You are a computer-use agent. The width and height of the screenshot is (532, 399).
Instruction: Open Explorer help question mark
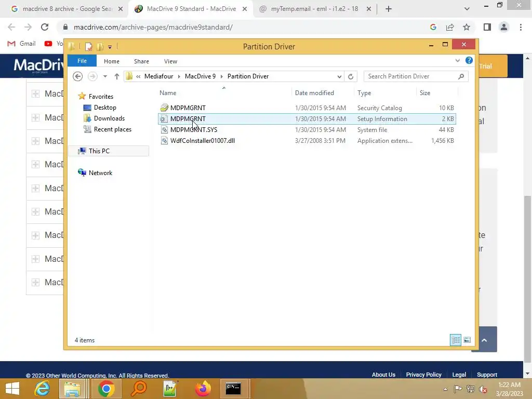(x=469, y=60)
